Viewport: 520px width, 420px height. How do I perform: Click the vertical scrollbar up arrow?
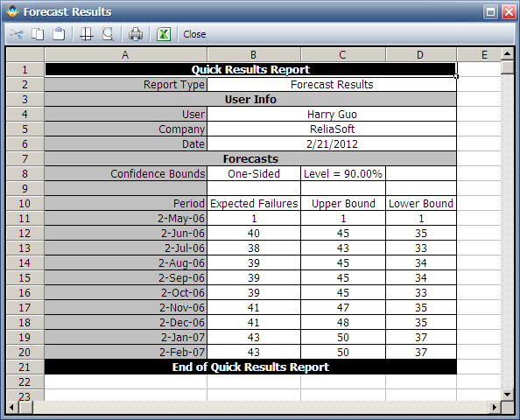tap(508, 53)
